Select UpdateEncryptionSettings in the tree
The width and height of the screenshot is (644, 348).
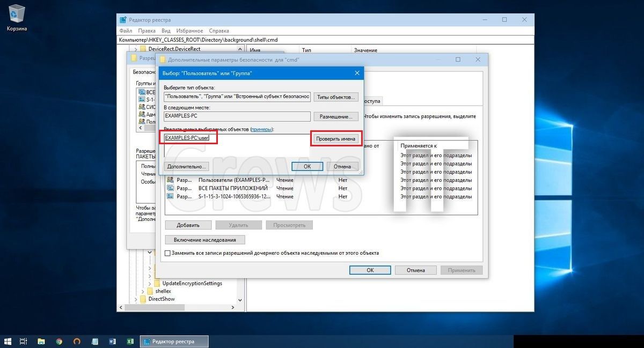[x=192, y=283]
